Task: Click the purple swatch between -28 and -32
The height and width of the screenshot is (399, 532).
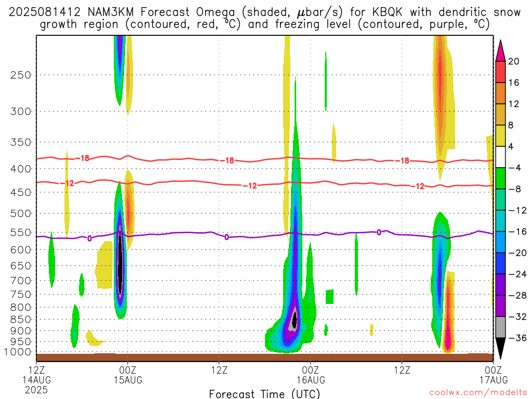Action: pos(500,306)
